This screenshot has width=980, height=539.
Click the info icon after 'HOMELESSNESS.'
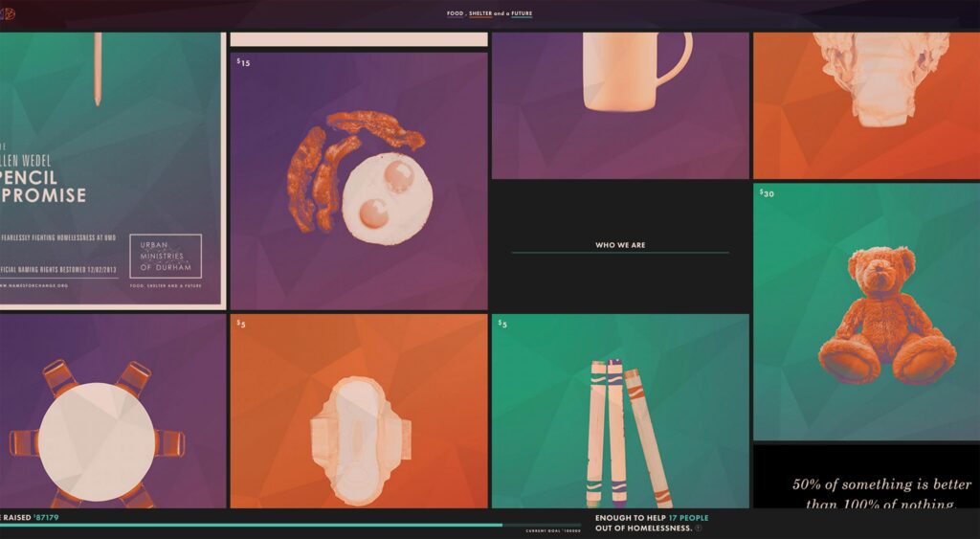[698, 528]
